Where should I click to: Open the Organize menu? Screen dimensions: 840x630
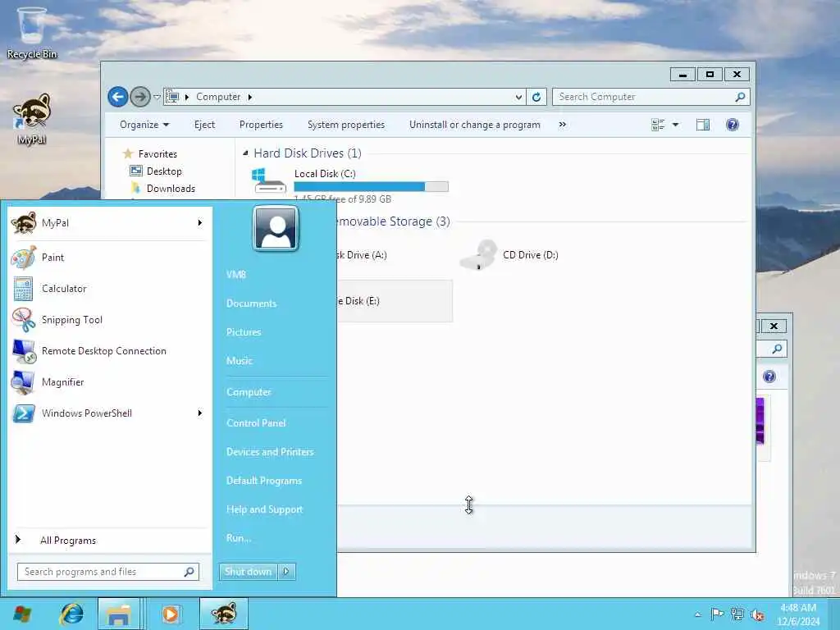click(144, 125)
